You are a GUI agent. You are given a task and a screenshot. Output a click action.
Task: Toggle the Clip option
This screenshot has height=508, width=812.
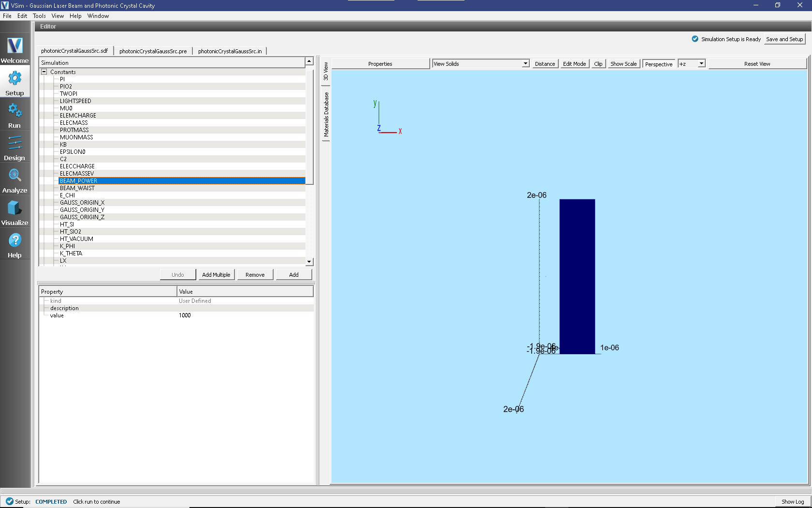[598, 64]
